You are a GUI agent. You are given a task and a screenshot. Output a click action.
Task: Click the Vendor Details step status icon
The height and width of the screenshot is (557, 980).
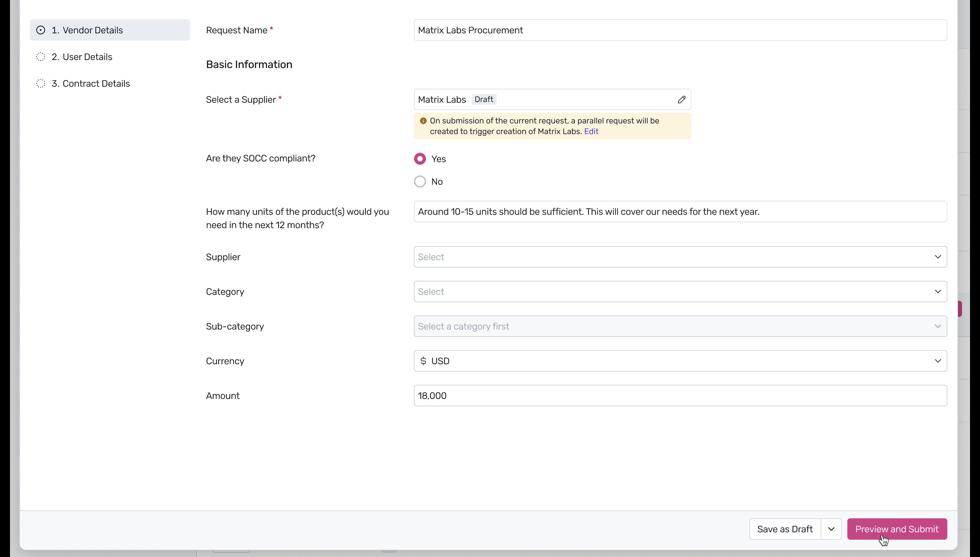(41, 30)
